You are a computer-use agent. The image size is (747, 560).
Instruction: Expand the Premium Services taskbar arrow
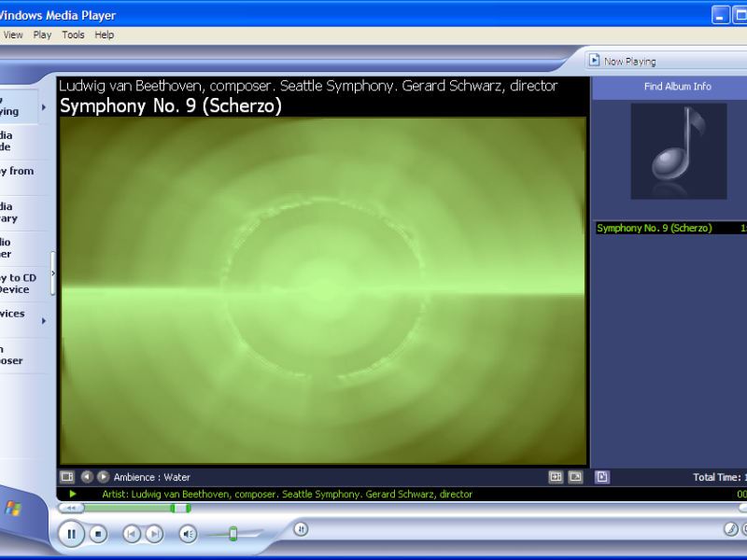point(44,321)
